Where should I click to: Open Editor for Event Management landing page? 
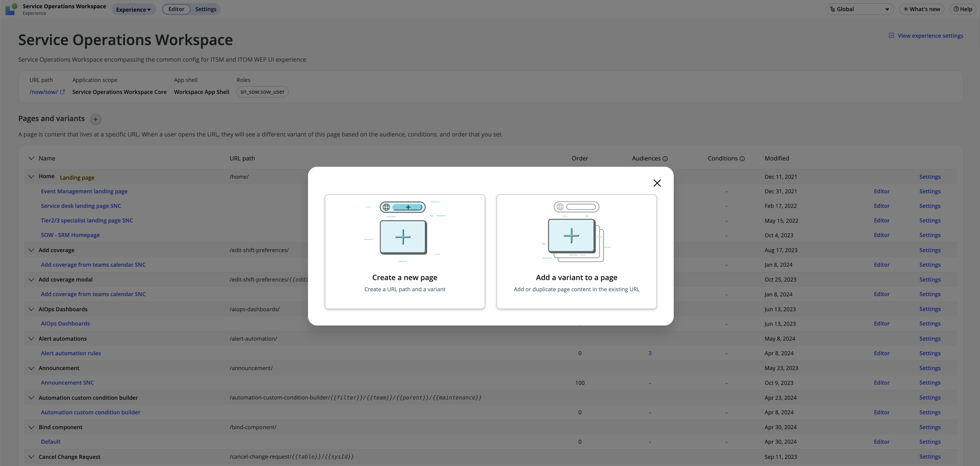point(881,192)
